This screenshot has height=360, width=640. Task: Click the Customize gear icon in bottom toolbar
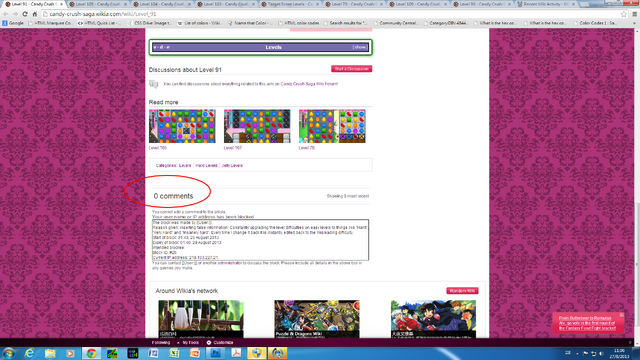coord(209,342)
